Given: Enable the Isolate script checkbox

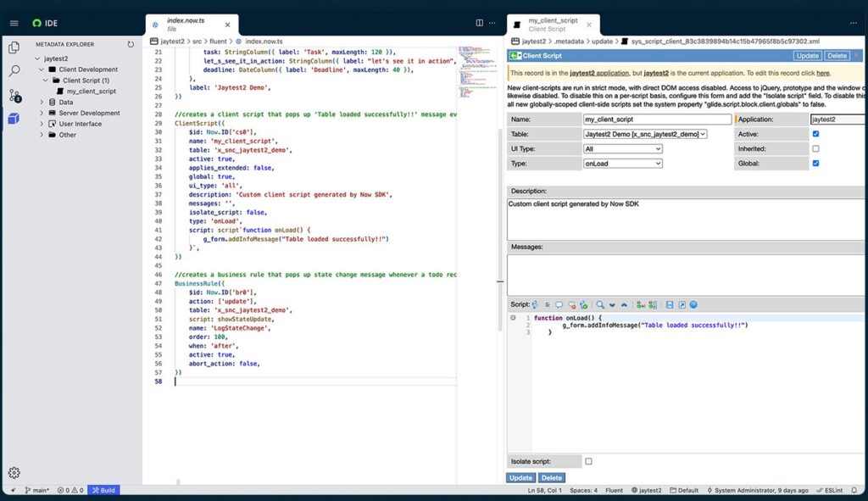Looking at the screenshot, I should (x=588, y=461).
